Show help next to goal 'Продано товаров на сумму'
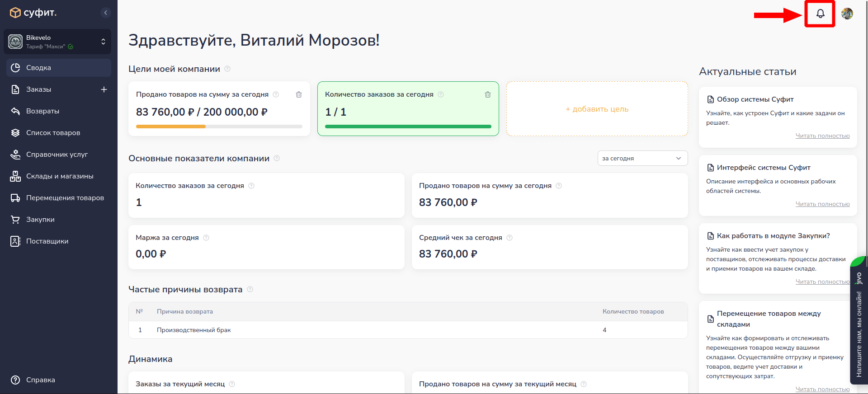Screen dimensions: 868x394 click(x=276, y=94)
